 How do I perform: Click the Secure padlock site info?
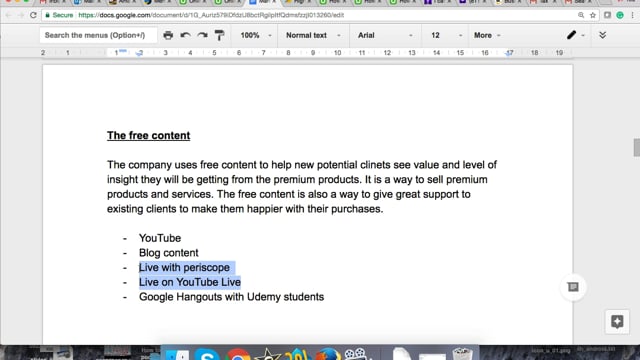point(59,15)
